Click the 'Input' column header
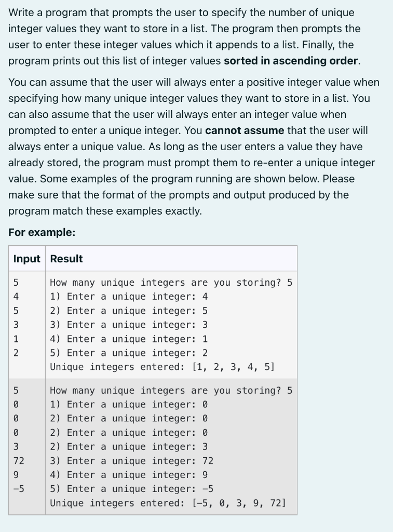This screenshot has height=532, width=393. [27, 259]
